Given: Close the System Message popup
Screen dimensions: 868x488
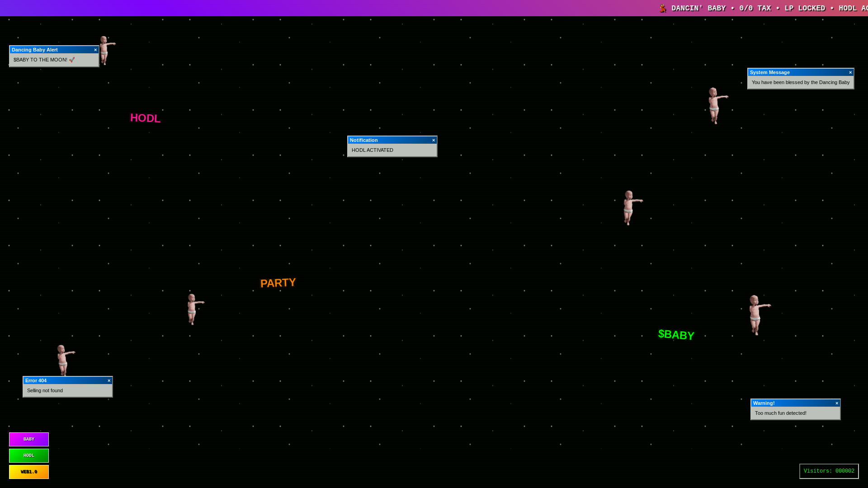Looking at the screenshot, I should click(850, 73).
